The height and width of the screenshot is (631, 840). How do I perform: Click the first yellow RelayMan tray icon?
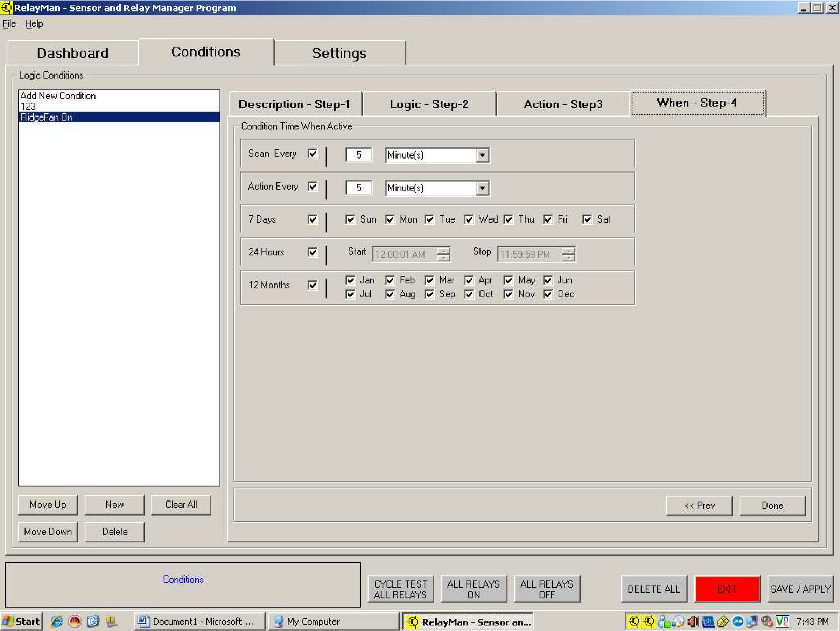point(634,621)
